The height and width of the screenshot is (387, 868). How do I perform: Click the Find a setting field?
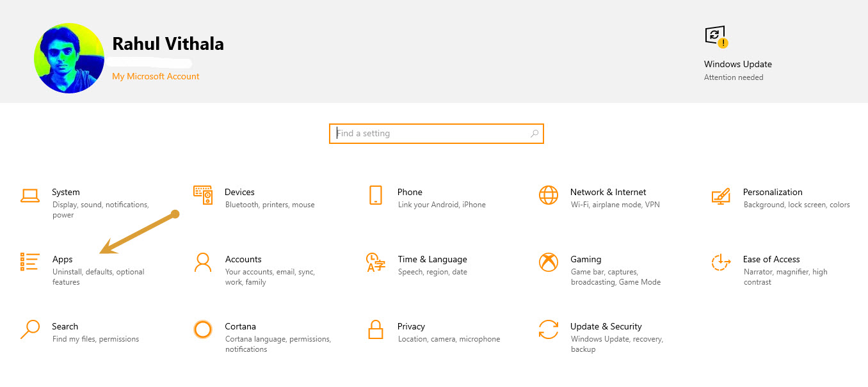(x=436, y=134)
